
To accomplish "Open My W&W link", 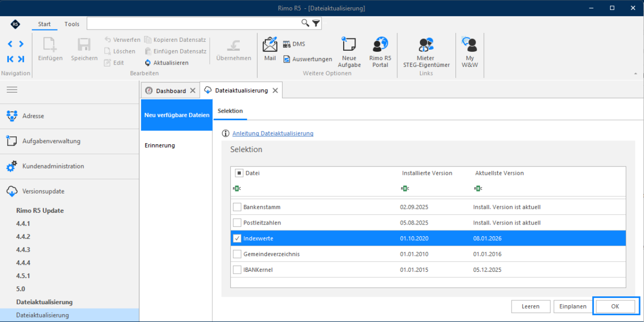I will (x=470, y=52).
